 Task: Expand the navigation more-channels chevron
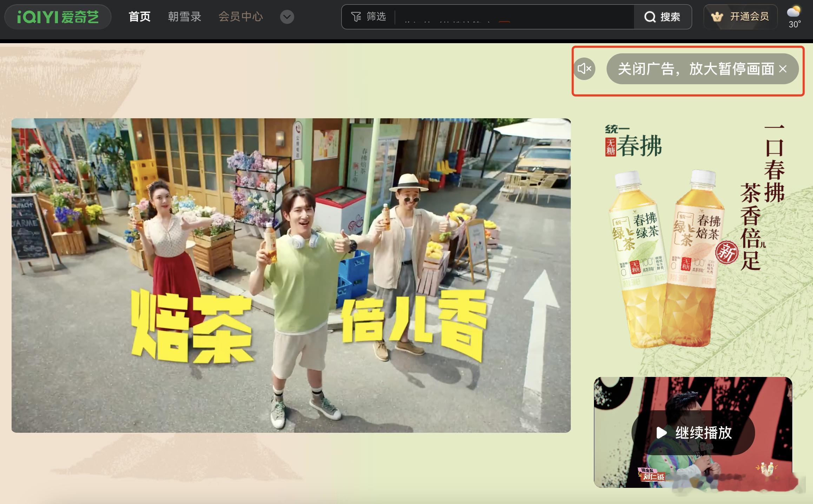[x=287, y=17]
